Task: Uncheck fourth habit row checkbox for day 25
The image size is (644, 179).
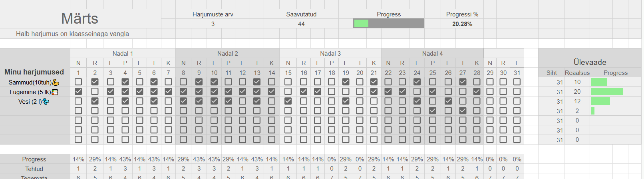Action: (x=433, y=111)
